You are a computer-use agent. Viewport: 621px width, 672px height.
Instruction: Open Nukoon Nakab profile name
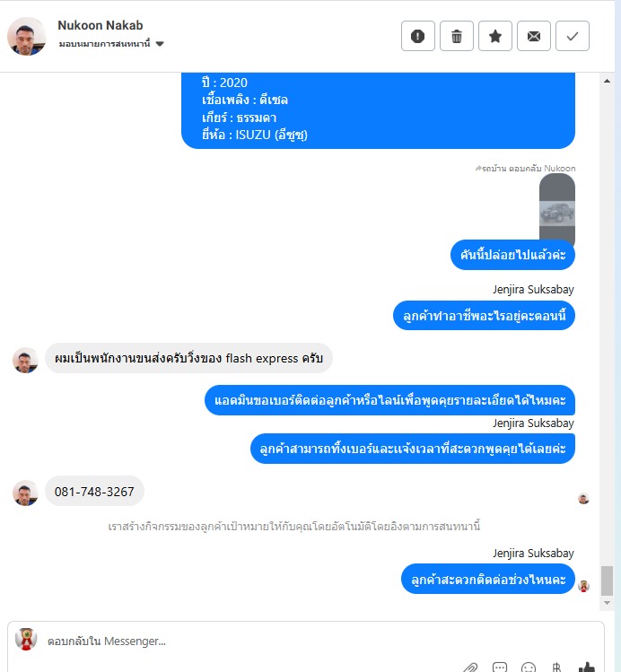coord(101,25)
